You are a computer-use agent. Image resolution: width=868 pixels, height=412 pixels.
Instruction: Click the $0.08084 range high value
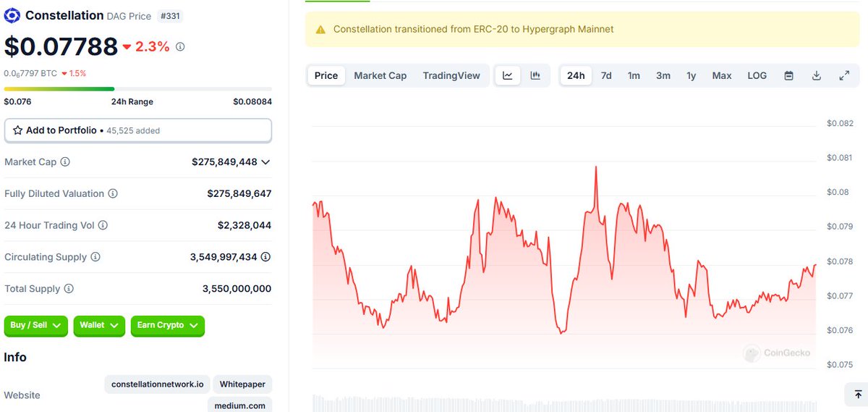click(x=252, y=102)
